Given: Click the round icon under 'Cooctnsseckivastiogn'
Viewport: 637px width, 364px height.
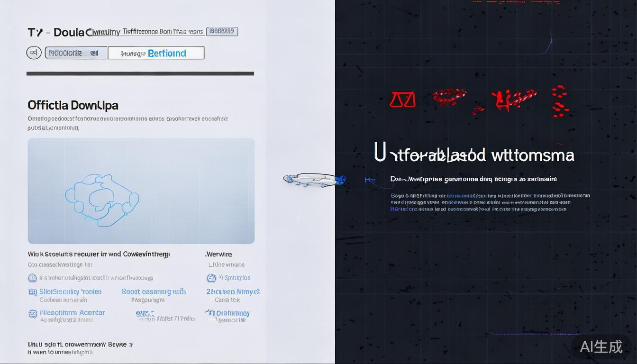Looking at the screenshot, I should pyautogui.click(x=32, y=278).
